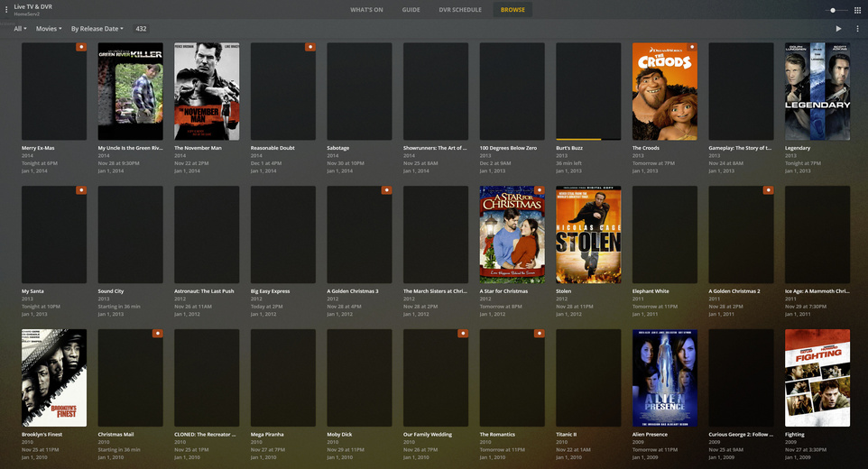The width and height of the screenshot is (868, 469).
Task: Open the A Star for Christmas poster
Action: point(512,234)
